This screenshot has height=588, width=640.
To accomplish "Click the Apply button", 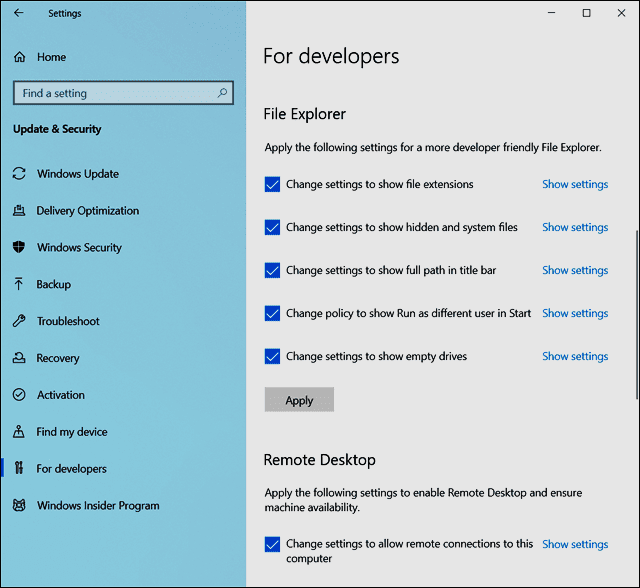I will [299, 399].
